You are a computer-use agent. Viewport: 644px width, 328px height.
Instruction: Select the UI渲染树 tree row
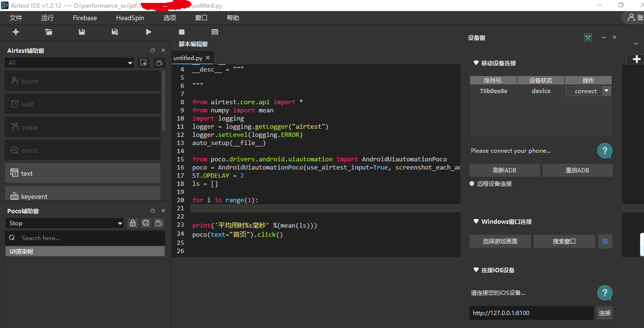tap(85, 251)
